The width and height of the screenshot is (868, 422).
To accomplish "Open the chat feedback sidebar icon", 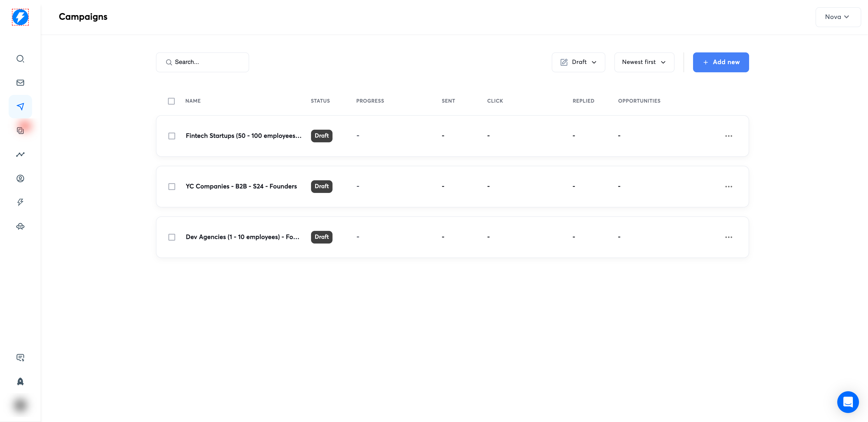I will tap(20, 357).
